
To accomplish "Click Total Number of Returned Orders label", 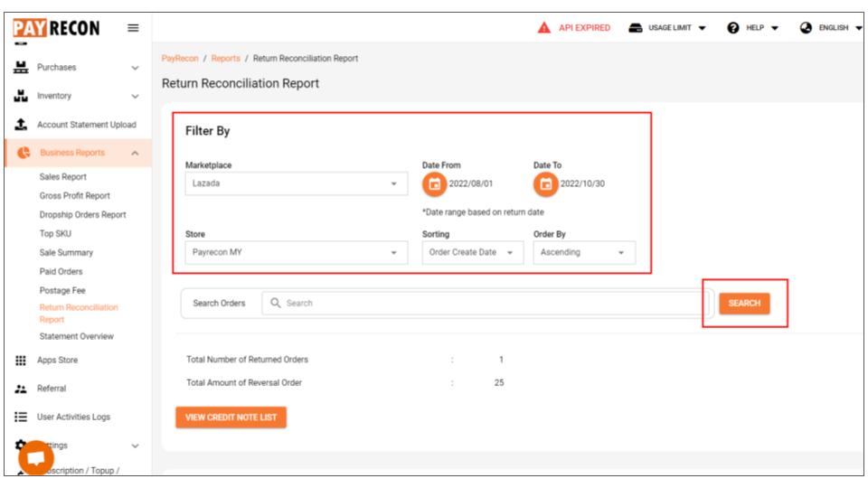I will [x=247, y=360].
